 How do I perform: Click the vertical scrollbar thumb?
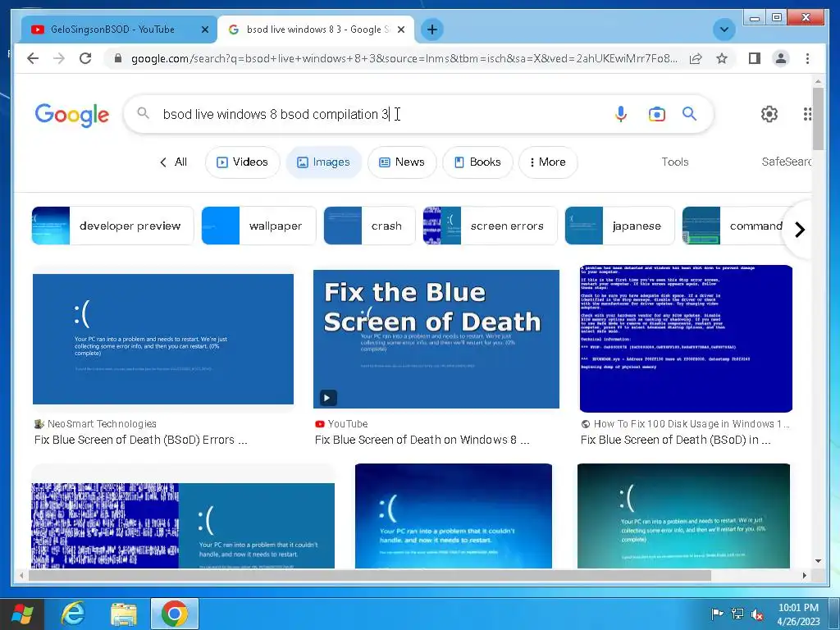(818, 119)
